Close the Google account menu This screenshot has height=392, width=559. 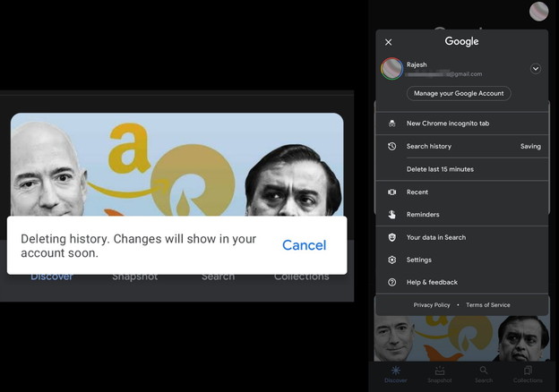(388, 42)
